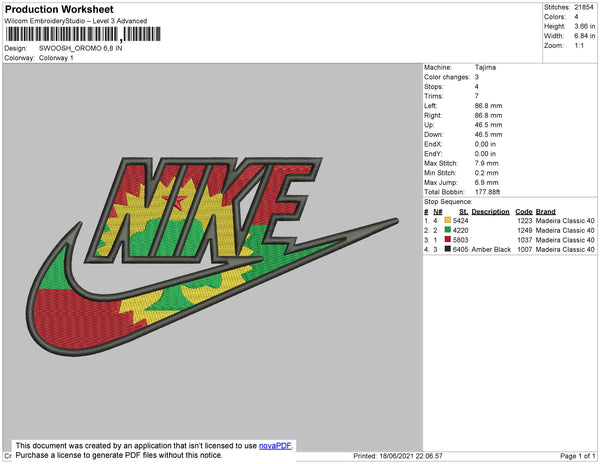Click thread code '1007'
This screenshot has width=600, height=464.
coord(525,249)
